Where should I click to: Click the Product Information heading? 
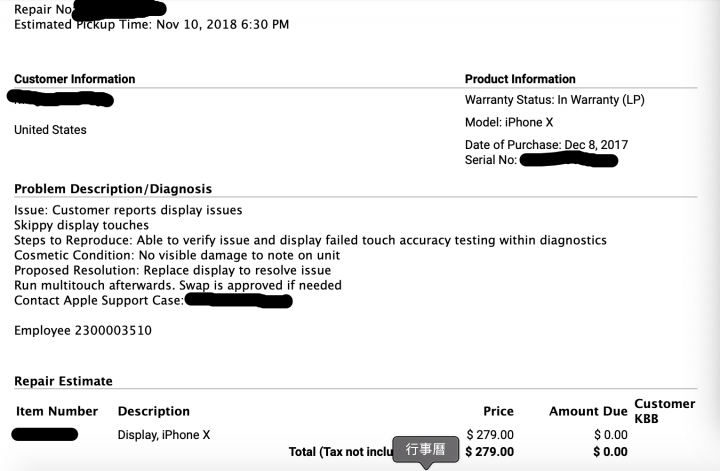click(520, 79)
